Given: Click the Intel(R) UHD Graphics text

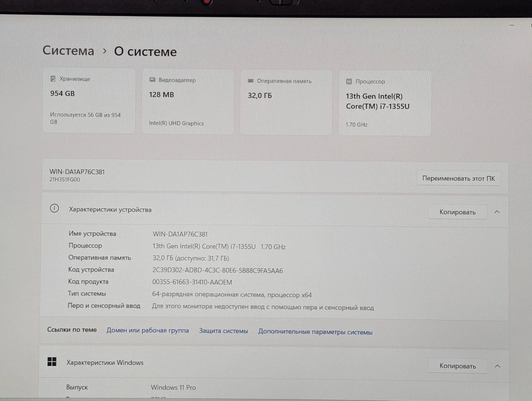Looking at the screenshot, I should [x=176, y=123].
